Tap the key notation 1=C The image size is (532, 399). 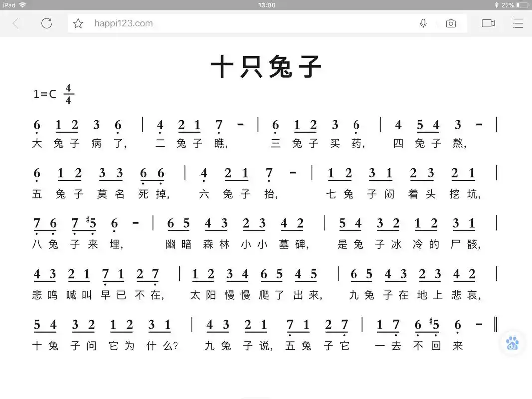pos(46,94)
